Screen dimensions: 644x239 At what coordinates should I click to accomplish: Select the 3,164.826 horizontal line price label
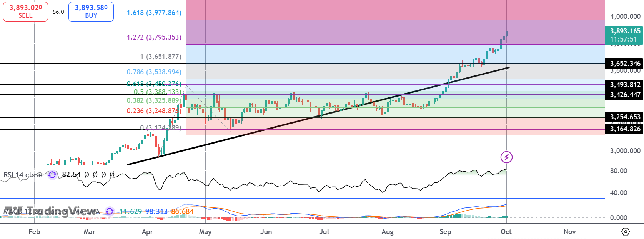click(625, 129)
